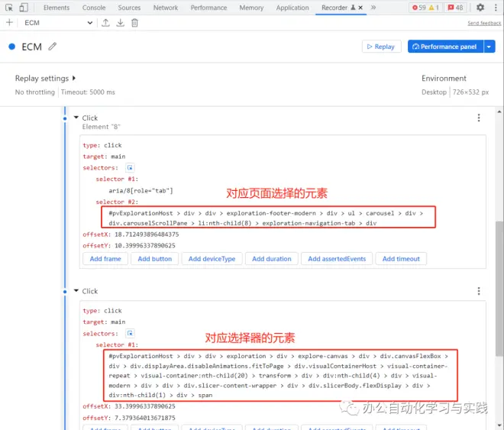
Task: Open the Elements tab
Action: point(57,8)
